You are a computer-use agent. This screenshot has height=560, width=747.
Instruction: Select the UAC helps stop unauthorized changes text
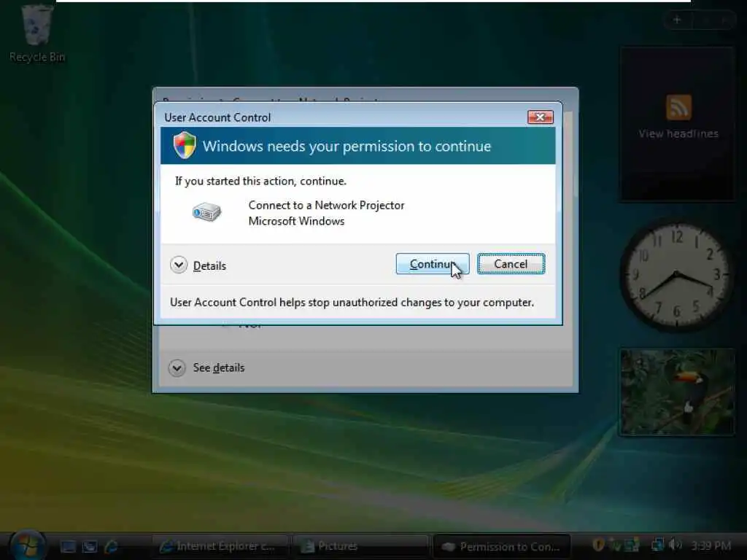(x=352, y=303)
